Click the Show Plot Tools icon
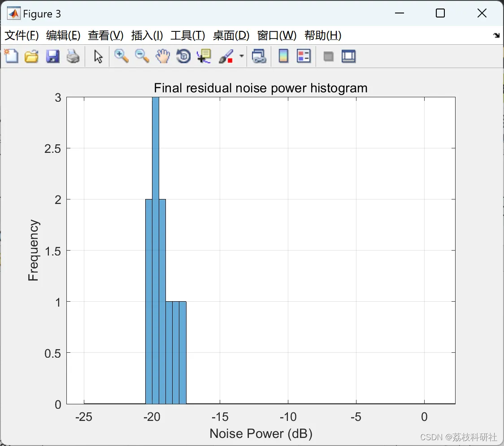504x446 pixels. click(348, 56)
